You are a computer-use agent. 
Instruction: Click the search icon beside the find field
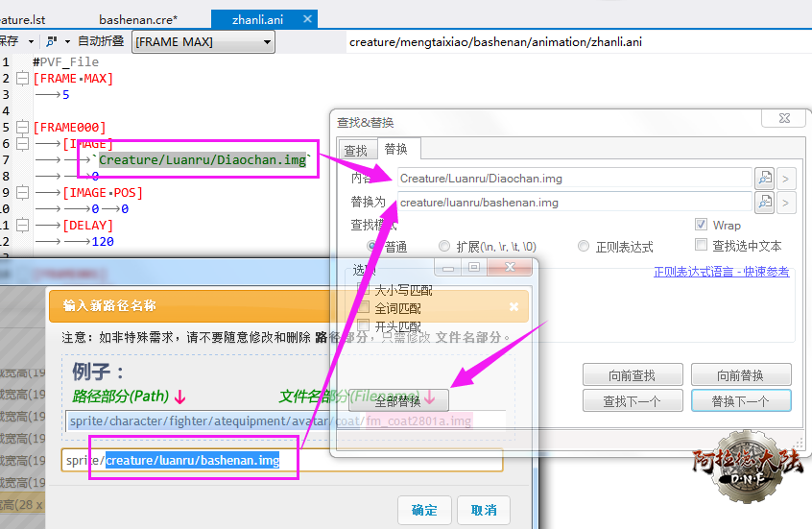(764, 179)
